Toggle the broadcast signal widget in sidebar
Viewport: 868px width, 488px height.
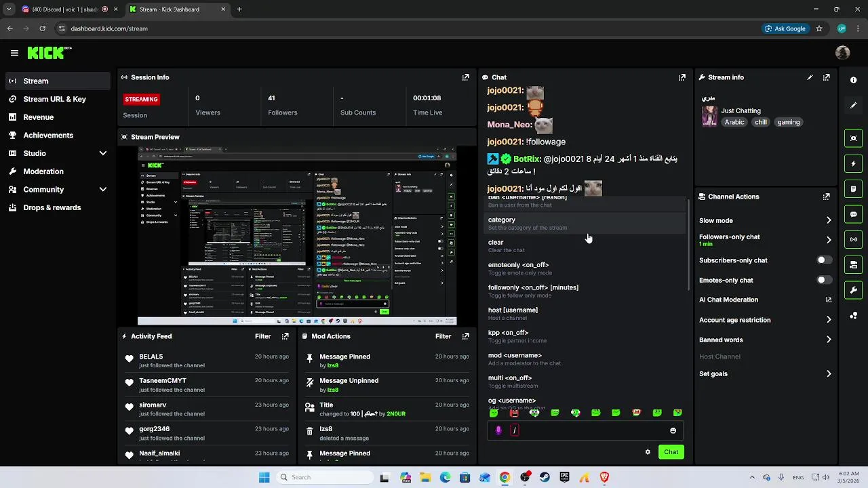tap(853, 239)
